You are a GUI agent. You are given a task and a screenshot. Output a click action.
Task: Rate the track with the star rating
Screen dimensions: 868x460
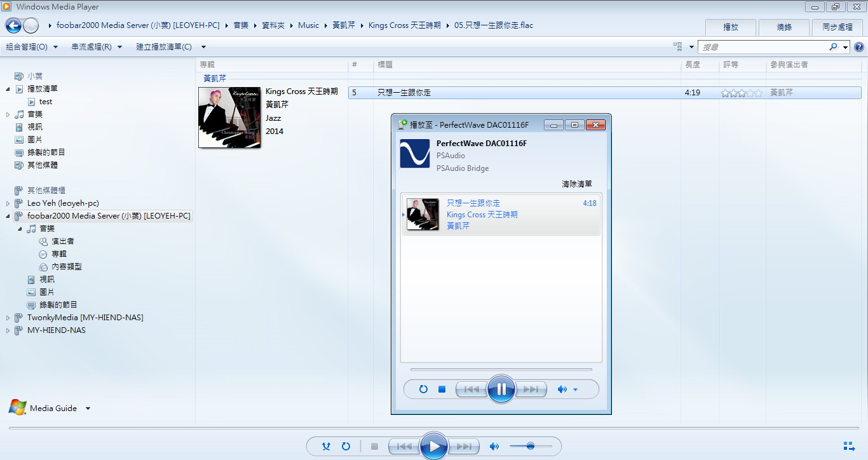742,93
